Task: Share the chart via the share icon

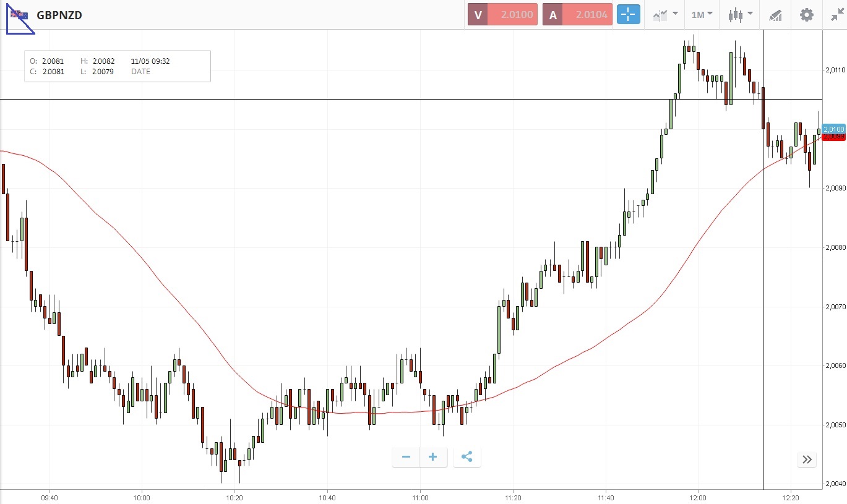Action: pos(467,457)
